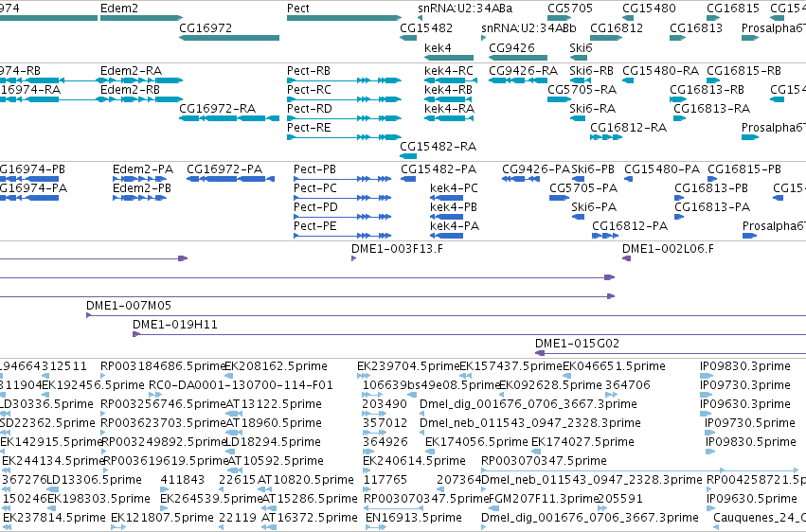This screenshot has height=532, width=806.
Task: Click Pect-RD transcript
Action: (344, 118)
